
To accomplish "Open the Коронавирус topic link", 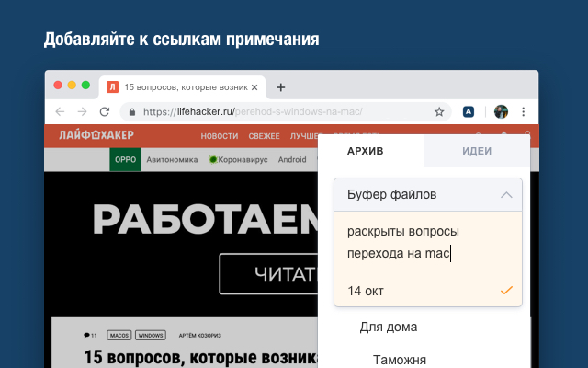I will (x=239, y=159).
